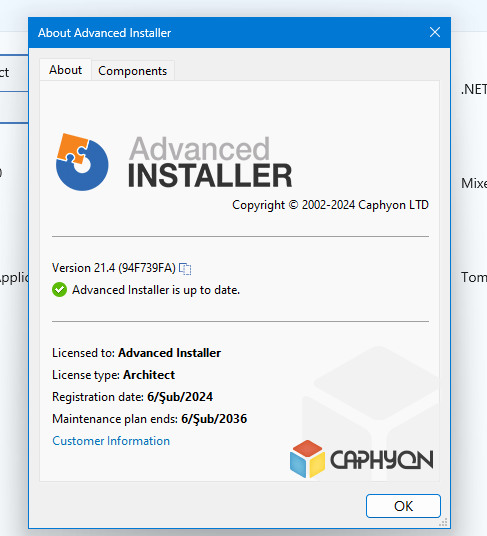
Task: Click the green up-to-date checkmark icon
Action: point(59,290)
